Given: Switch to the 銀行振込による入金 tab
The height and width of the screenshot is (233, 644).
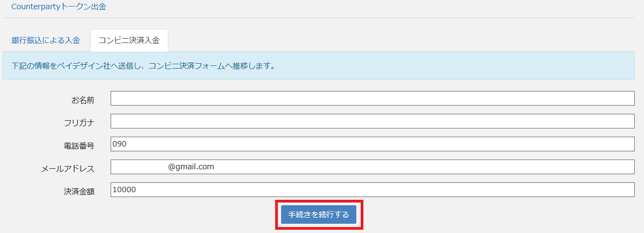Looking at the screenshot, I should tap(46, 40).
